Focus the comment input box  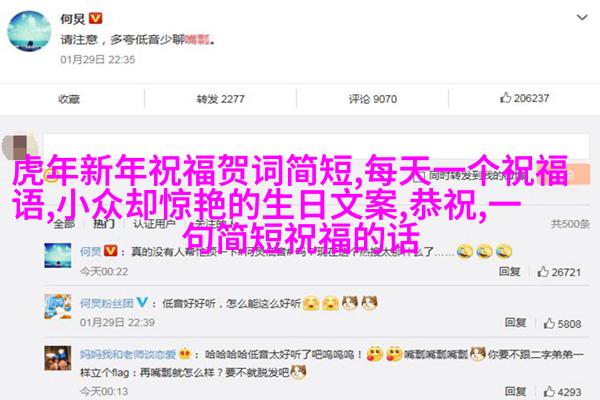tap(316, 146)
